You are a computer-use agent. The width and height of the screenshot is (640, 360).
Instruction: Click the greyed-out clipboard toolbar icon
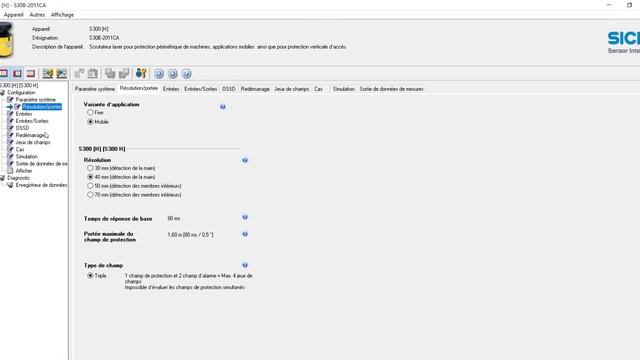(x=93, y=73)
